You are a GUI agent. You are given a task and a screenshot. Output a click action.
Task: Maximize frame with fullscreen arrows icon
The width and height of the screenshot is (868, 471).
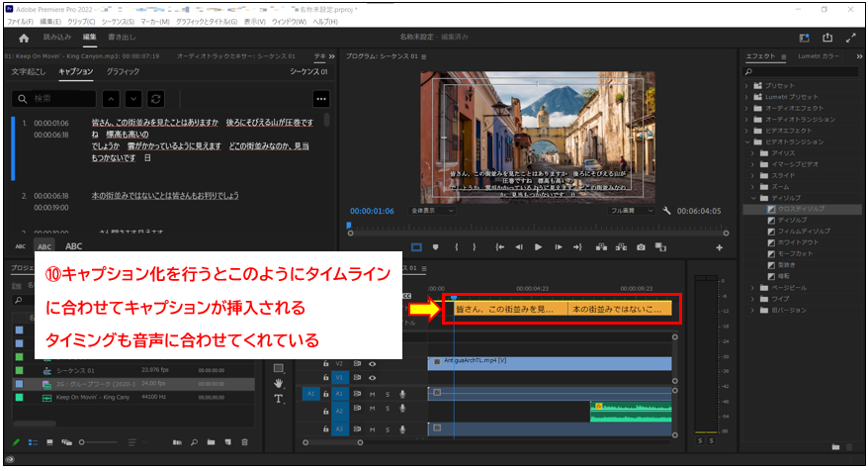(x=851, y=38)
